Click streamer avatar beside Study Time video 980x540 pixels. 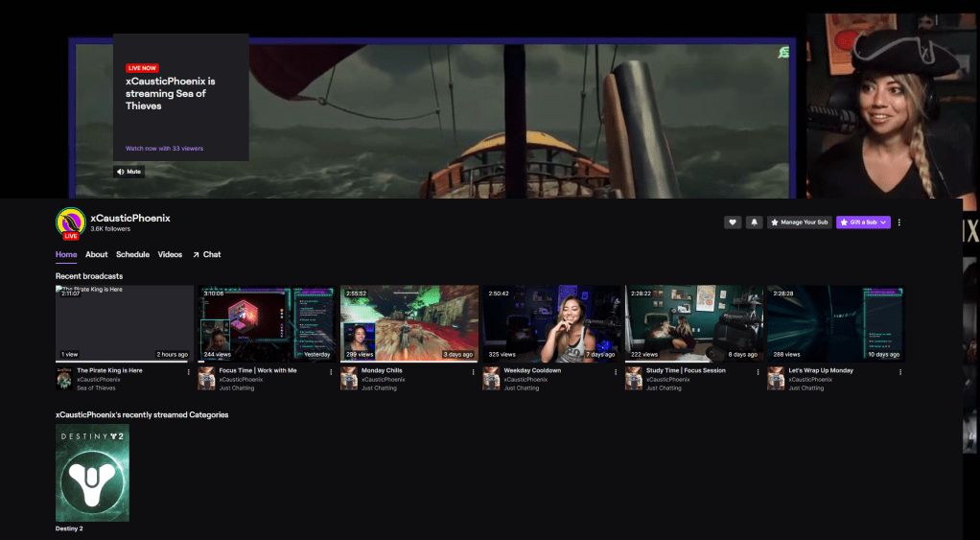click(633, 380)
